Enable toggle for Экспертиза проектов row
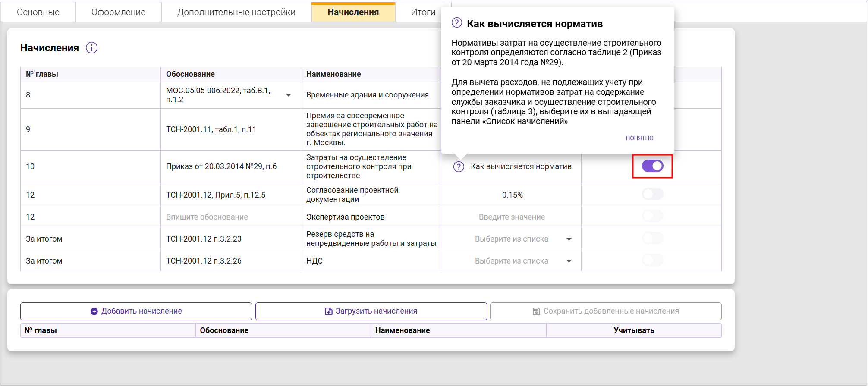This screenshot has width=868, height=386. click(652, 216)
